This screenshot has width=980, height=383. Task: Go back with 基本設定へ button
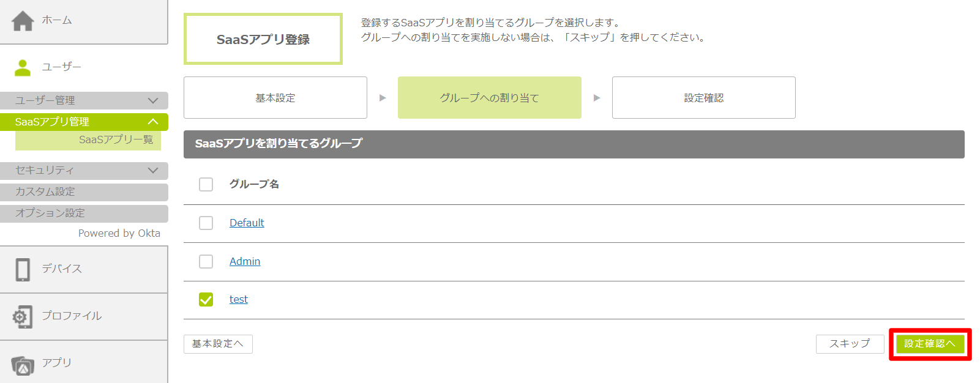click(218, 344)
